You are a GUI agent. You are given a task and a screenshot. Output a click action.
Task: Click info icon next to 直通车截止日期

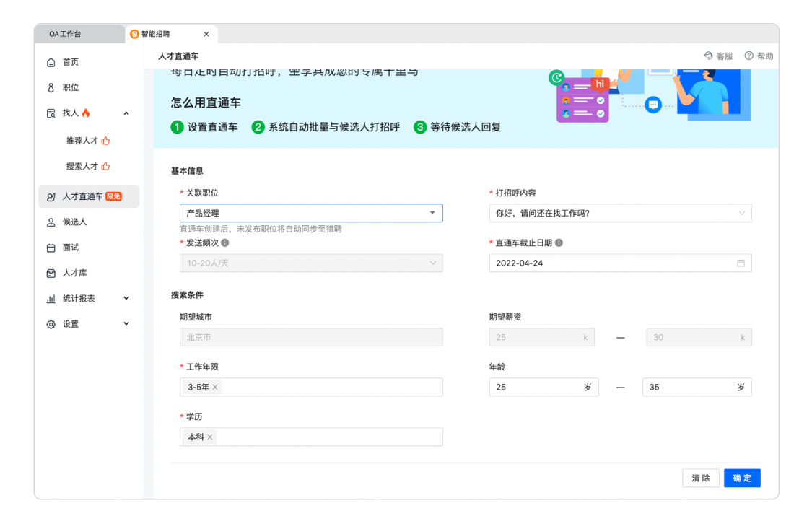coord(559,243)
